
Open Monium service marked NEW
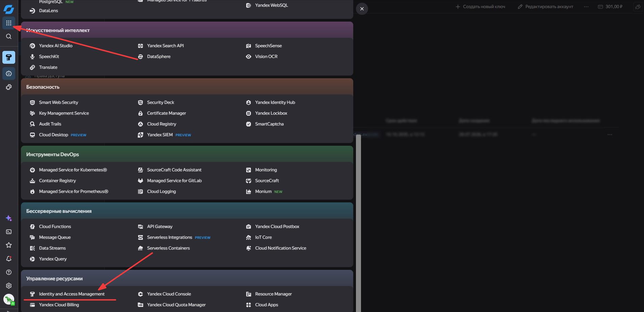coord(264,192)
